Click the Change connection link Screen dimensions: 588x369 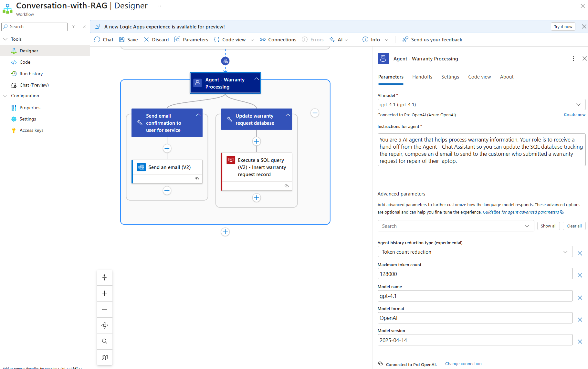(x=463, y=364)
